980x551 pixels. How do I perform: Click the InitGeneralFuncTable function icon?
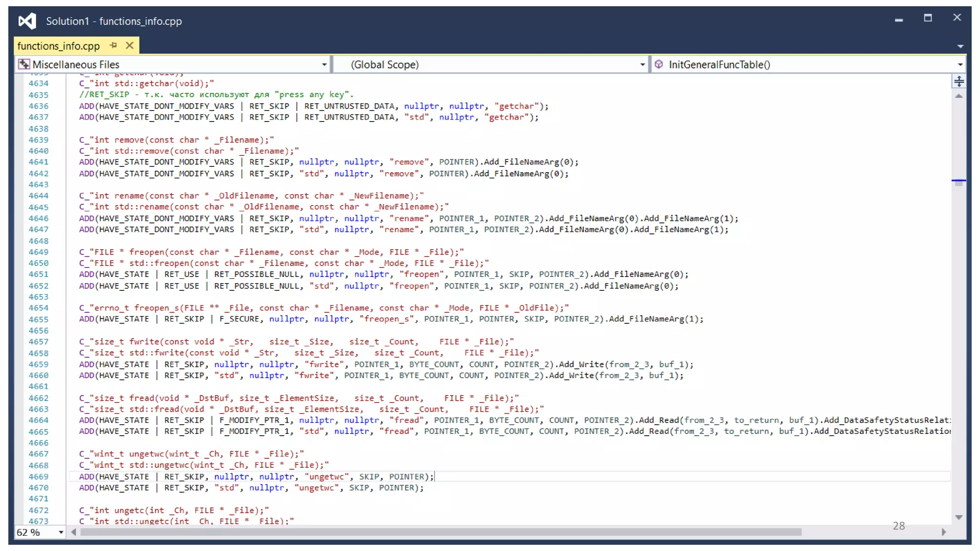pos(659,64)
